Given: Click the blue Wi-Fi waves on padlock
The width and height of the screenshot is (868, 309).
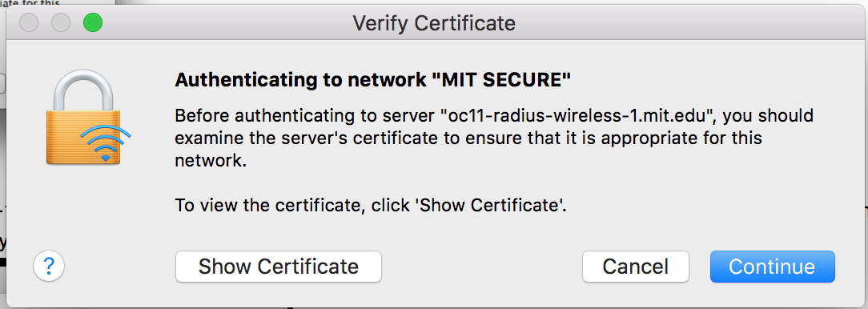Looking at the screenshot, I should (x=105, y=143).
